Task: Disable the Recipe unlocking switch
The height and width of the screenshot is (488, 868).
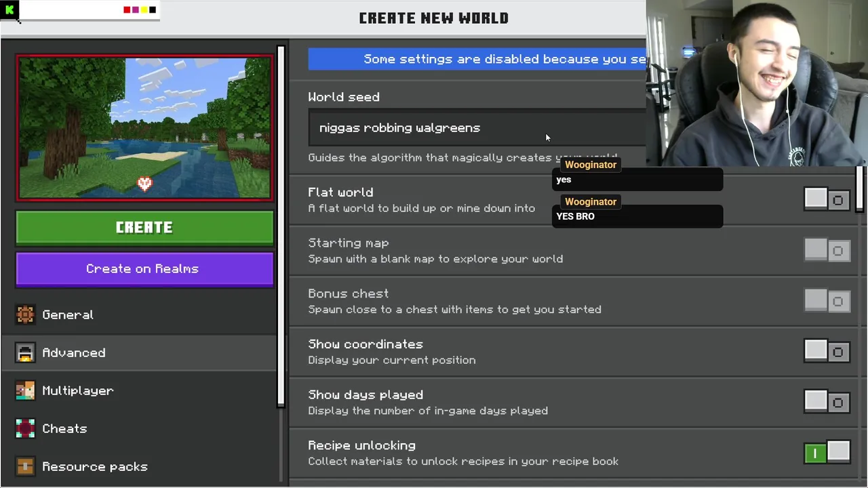Action: click(x=827, y=453)
